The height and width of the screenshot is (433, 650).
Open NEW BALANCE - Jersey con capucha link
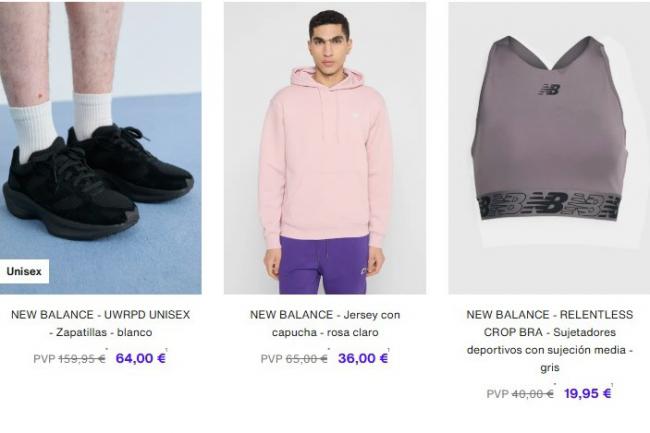click(x=325, y=323)
